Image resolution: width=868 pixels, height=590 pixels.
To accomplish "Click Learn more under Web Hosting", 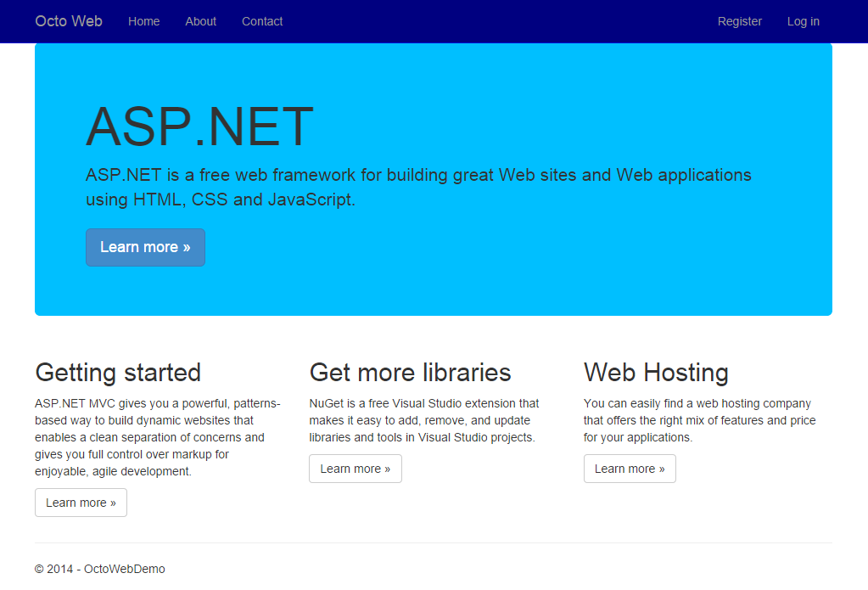I will click(x=630, y=468).
